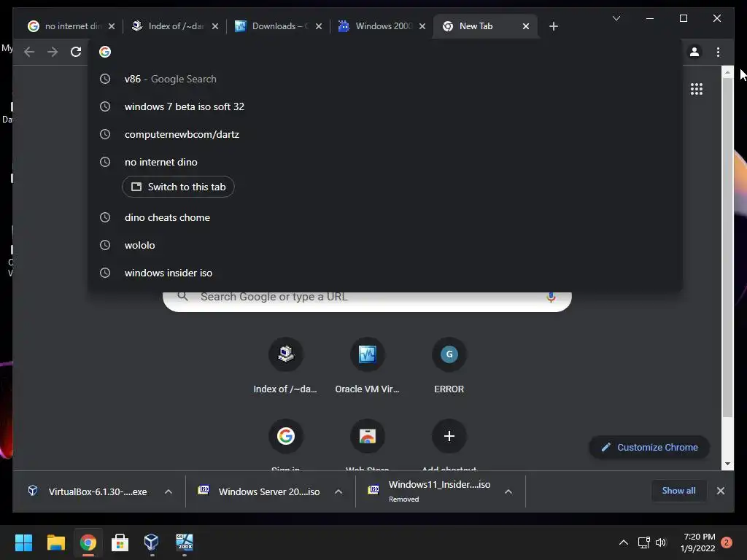Select suggestion 'windows 7 beta iso soft 32'
Image resolution: width=747 pixels, height=560 pixels.
tap(385, 106)
